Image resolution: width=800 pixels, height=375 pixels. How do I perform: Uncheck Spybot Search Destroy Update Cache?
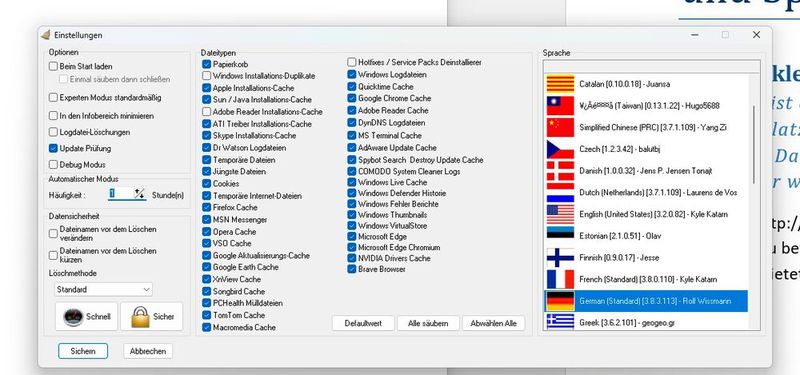pos(352,159)
